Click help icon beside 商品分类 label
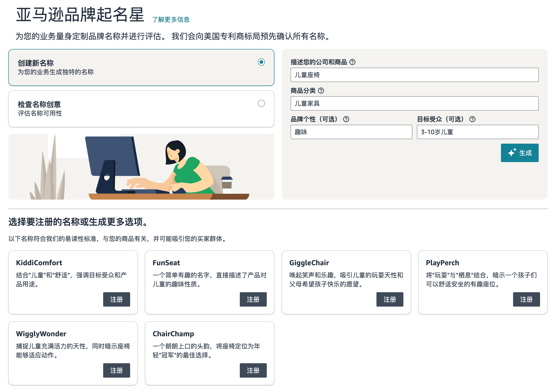The width and height of the screenshot is (556, 392). click(x=321, y=91)
